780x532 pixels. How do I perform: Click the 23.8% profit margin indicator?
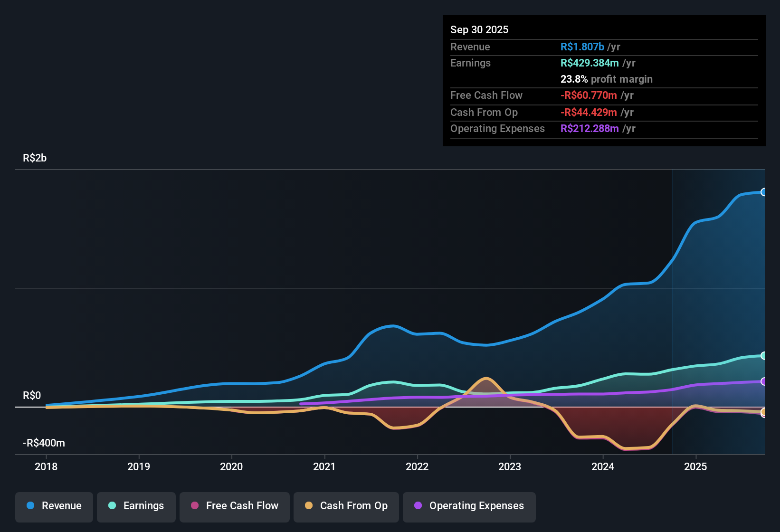pyautogui.click(x=607, y=79)
